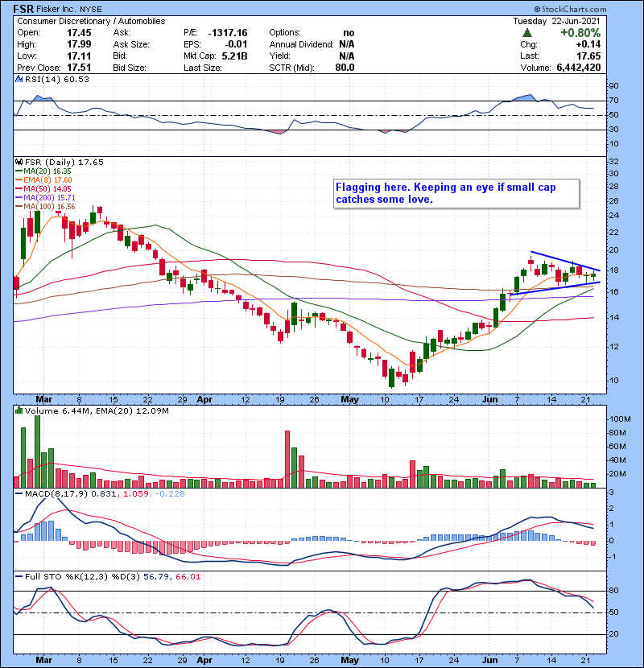This screenshot has width=644, height=668.
Task: Click the 100M label on the volume axis
Action: click(620, 419)
